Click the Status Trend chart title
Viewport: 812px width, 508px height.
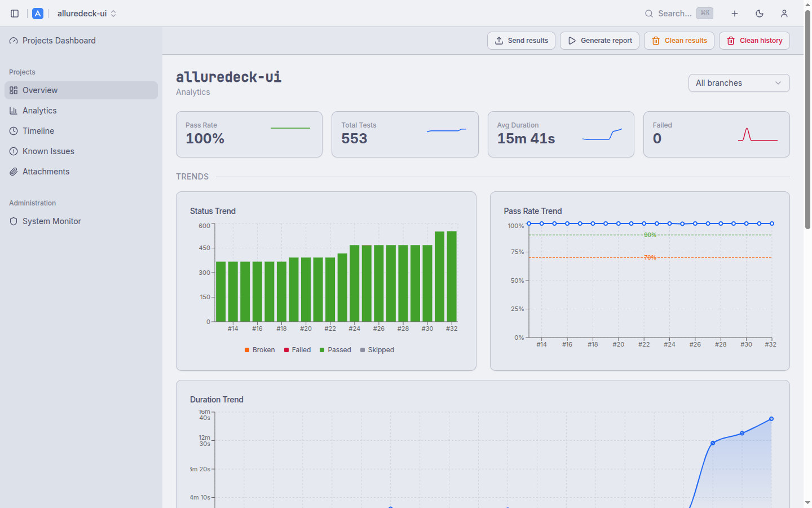pyautogui.click(x=213, y=211)
